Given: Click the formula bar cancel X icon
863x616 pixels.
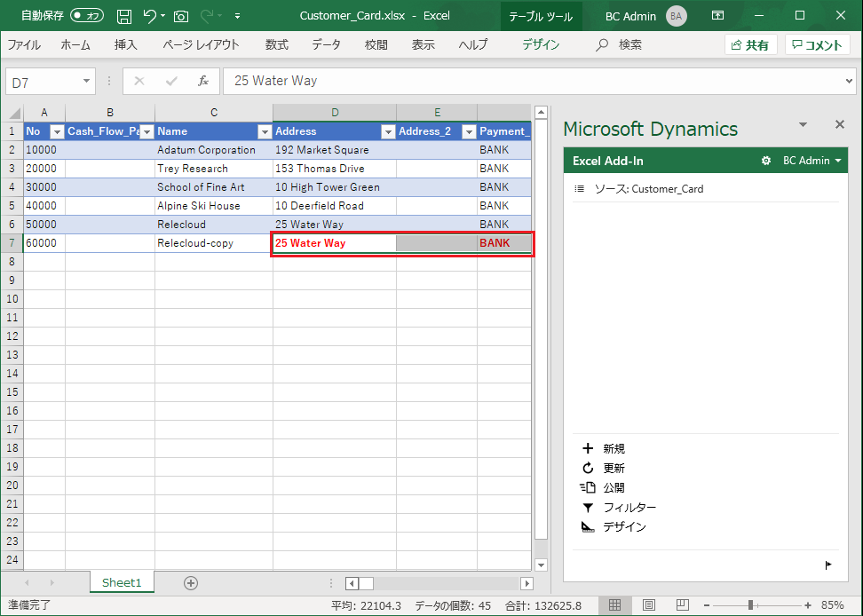Looking at the screenshot, I should pyautogui.click(x=139, y=82).
